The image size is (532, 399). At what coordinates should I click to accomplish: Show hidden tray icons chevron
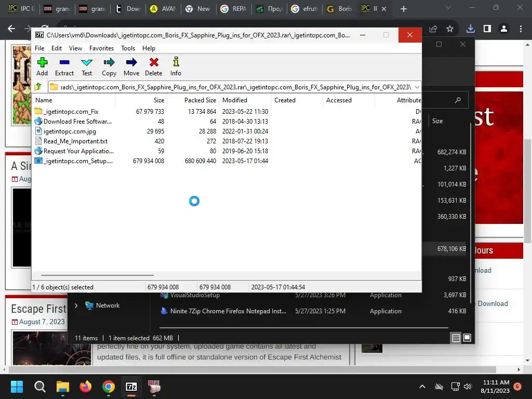click(422, 387)
